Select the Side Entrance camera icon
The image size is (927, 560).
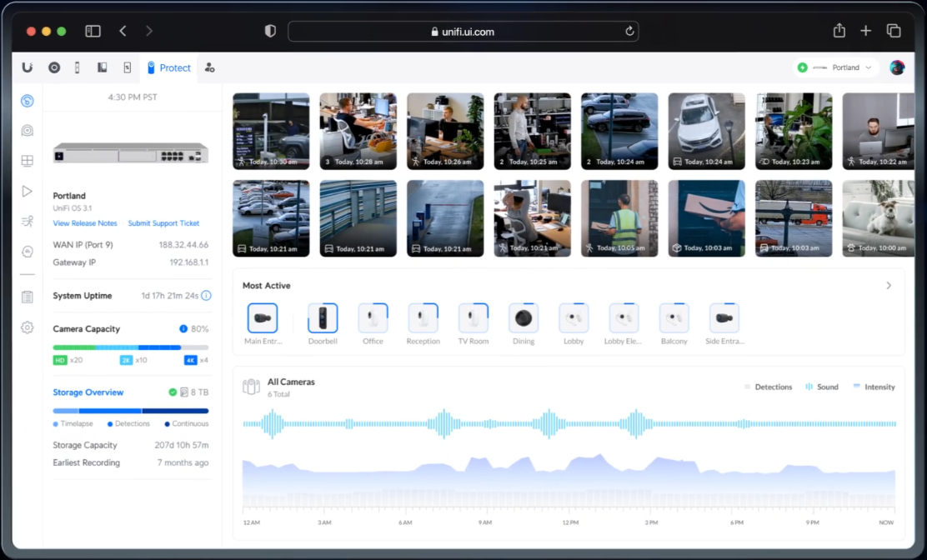click(724, 317)
